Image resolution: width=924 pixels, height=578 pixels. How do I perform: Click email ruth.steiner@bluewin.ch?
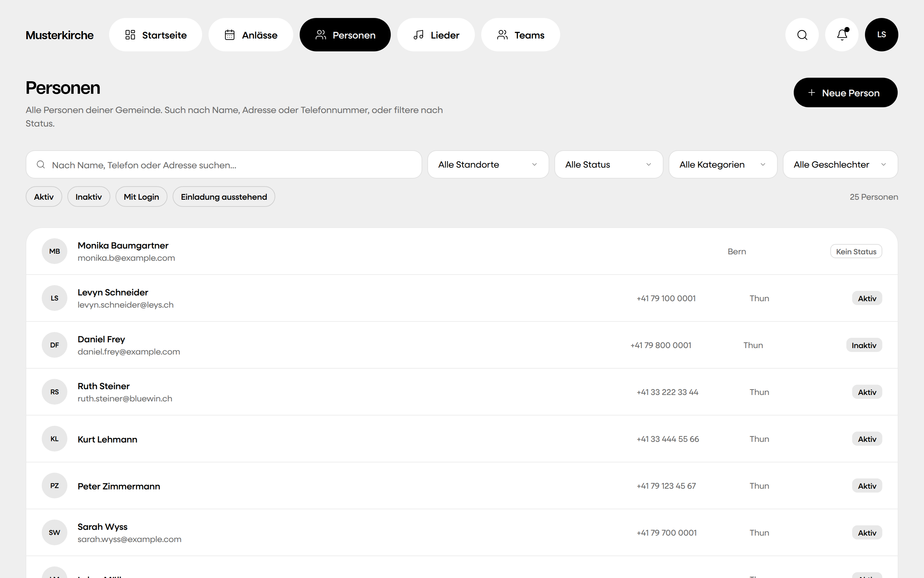click(x=125, y=398)
